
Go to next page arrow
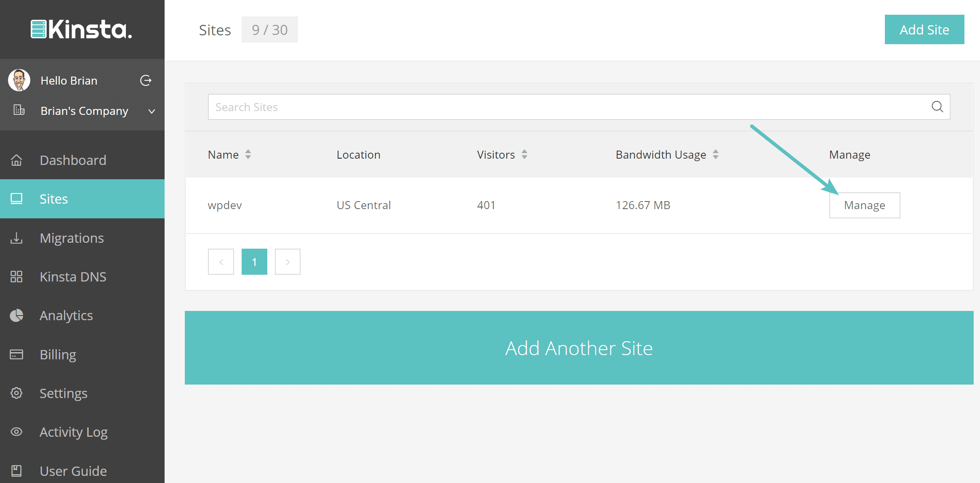(288, 262)
